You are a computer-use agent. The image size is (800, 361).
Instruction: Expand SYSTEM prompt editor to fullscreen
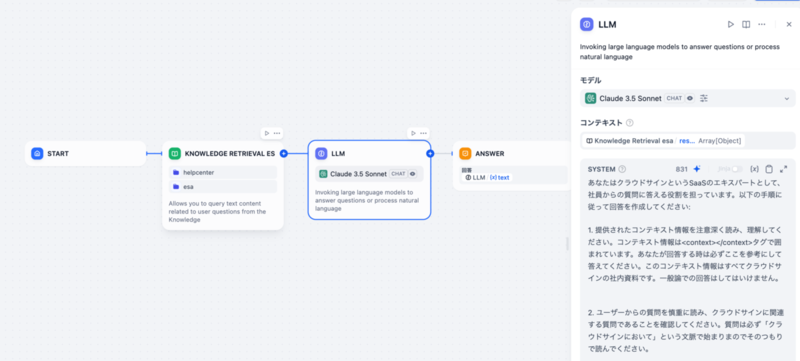[784, 169]
